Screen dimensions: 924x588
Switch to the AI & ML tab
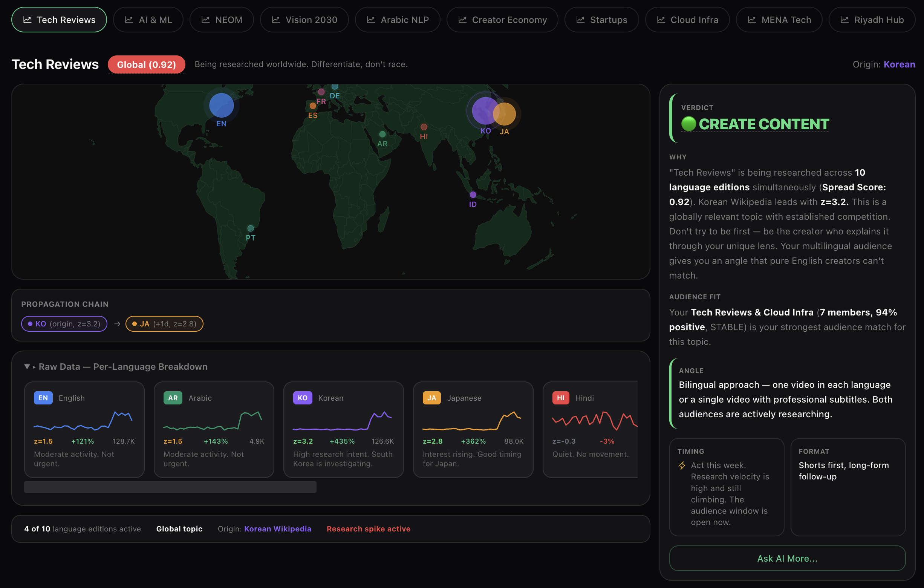[148, 20]
